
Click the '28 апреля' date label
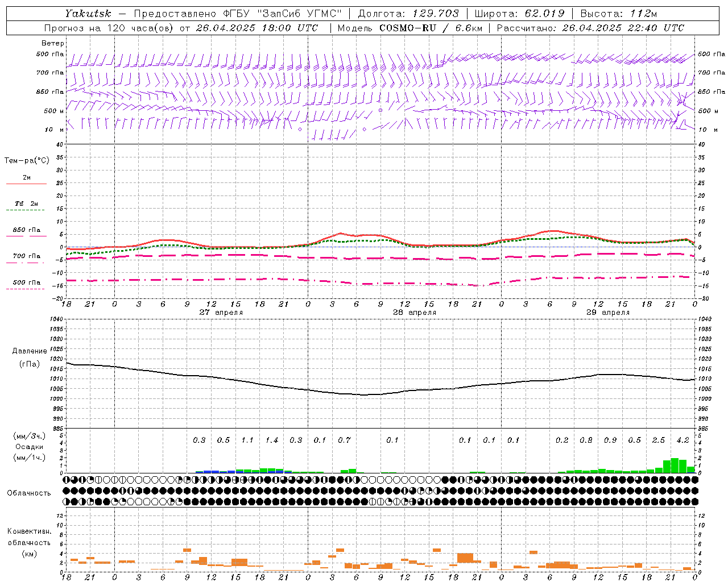click(x=415, y=313)
